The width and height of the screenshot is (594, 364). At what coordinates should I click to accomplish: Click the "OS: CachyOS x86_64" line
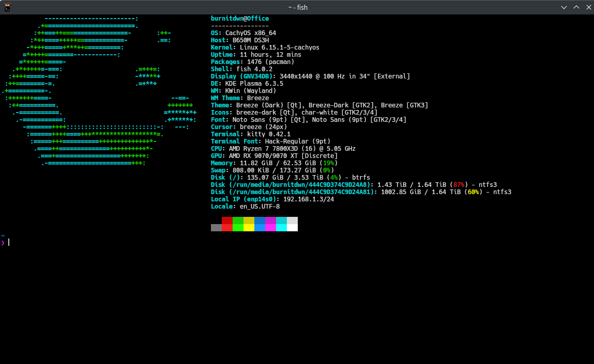coord(243,33)
